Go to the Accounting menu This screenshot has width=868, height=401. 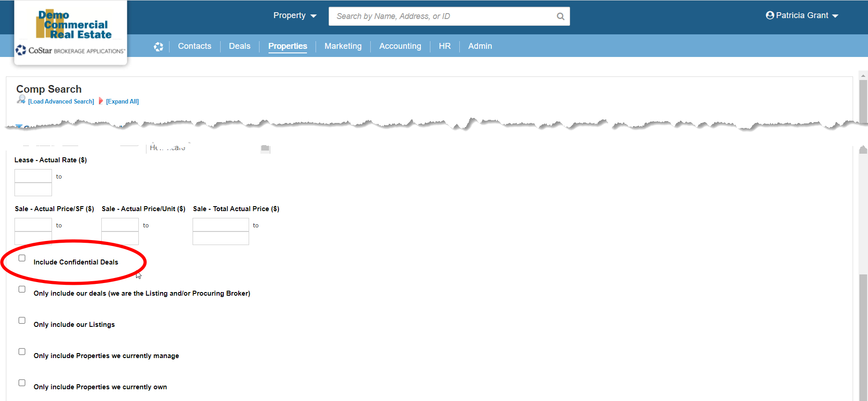400,46
